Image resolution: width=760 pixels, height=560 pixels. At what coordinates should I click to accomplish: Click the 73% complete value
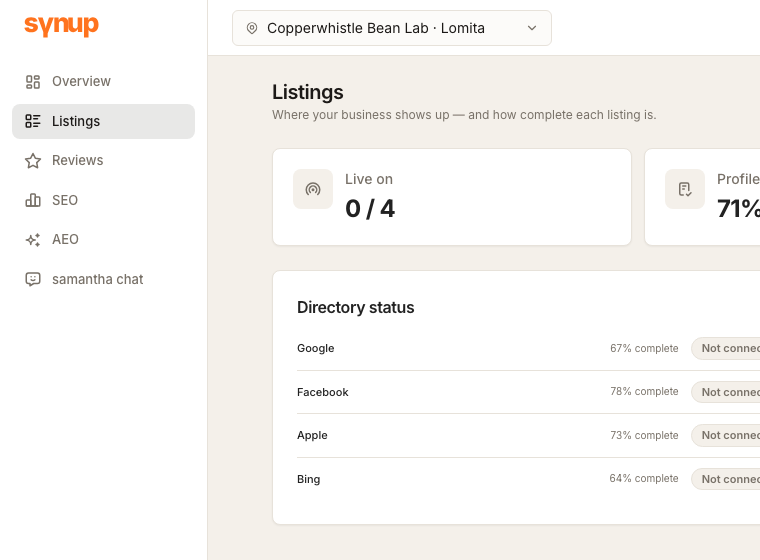(644, 435)
